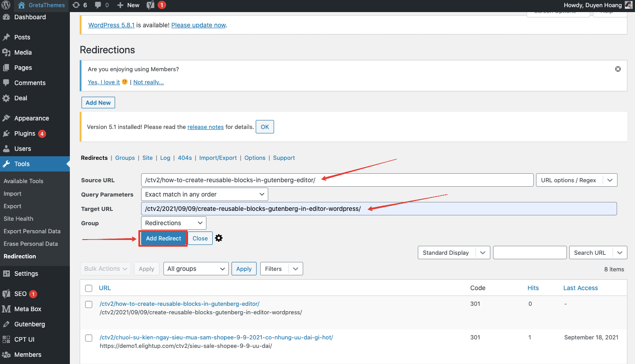The height and width of the screenshot is (364, 635).
Task: Click the Dashboard sidebar icon
Action: click(6, 17)
